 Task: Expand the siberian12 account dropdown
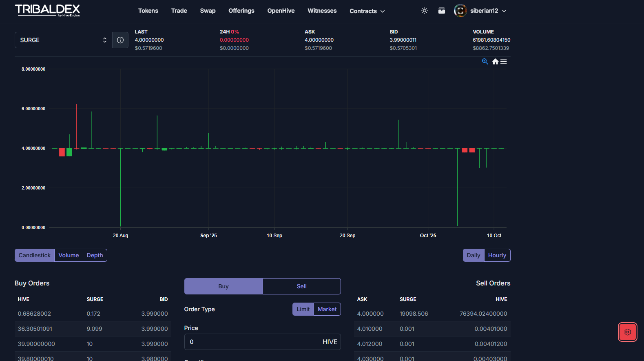pyautogui.click(x=504, y=11)
